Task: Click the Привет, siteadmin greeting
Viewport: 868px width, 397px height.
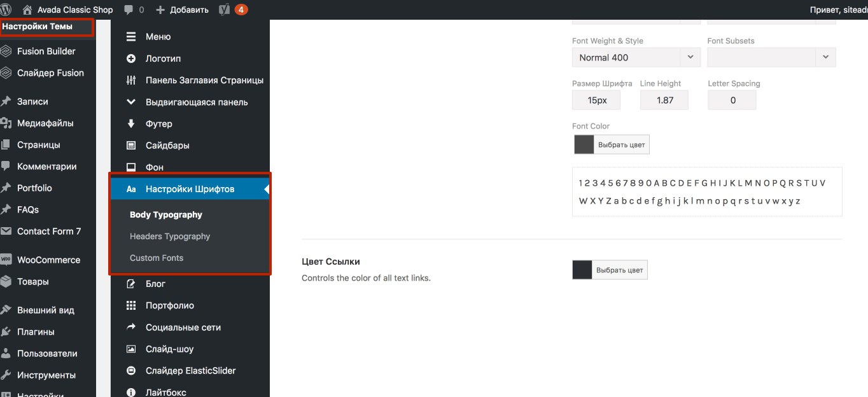Action: (x=838, y=10)
